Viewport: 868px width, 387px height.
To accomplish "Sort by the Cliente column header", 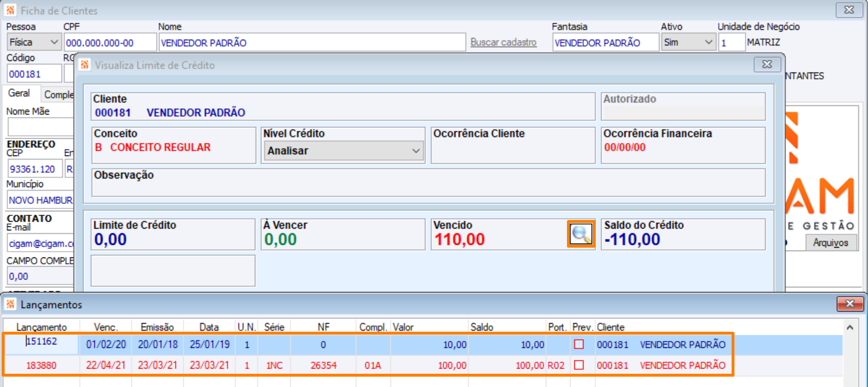I will pyautogui.click(x=718, y=327).
